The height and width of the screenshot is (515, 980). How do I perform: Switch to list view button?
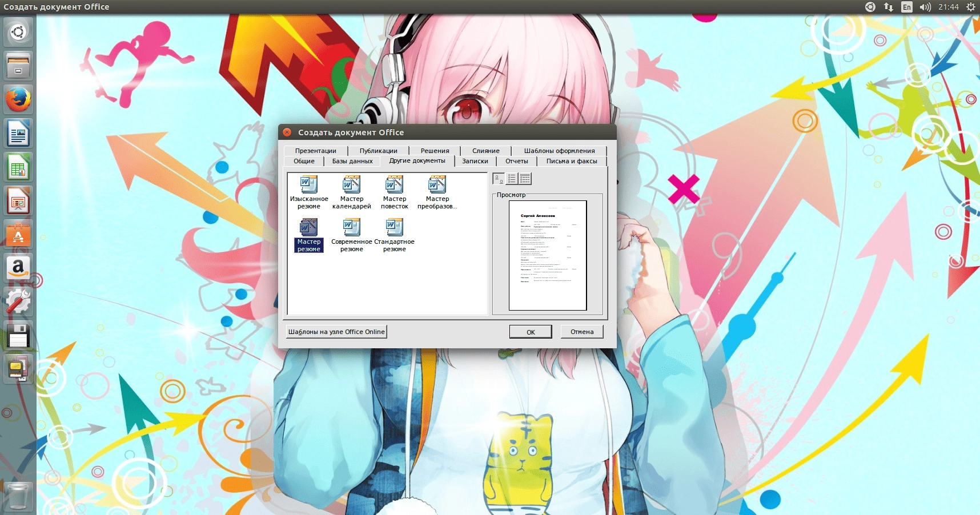[512, 179]
